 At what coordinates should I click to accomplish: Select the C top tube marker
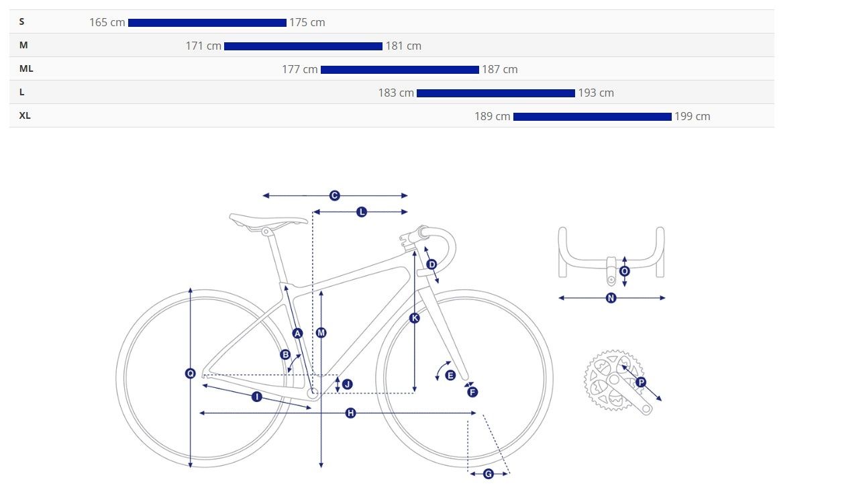334,196
